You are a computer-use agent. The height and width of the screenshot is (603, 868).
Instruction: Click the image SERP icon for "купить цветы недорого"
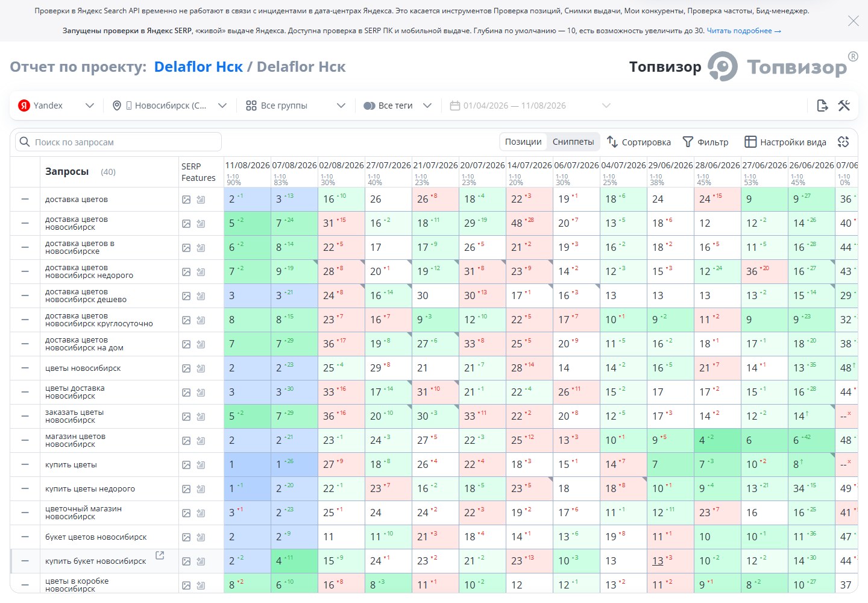point(186,489)
